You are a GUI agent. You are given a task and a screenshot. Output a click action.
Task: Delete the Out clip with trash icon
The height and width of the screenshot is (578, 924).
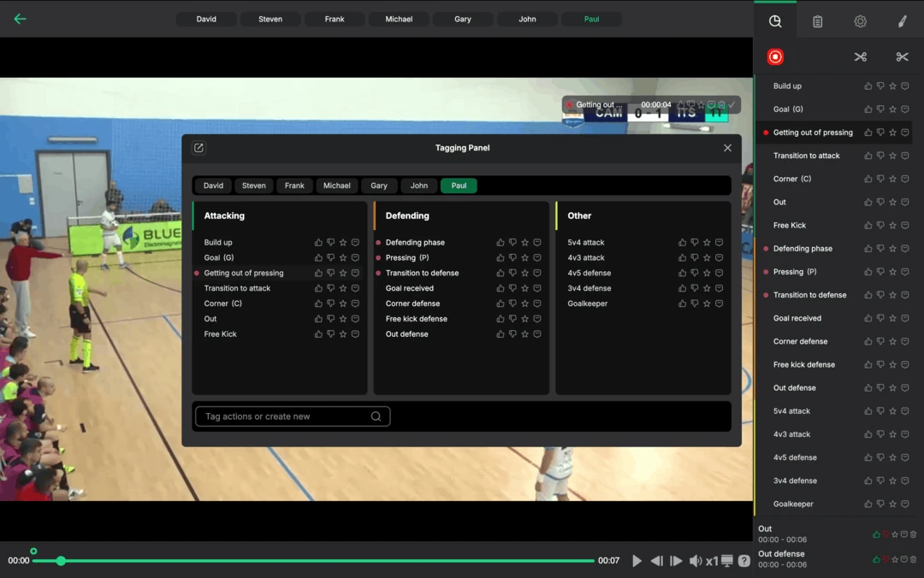(913, 534)
